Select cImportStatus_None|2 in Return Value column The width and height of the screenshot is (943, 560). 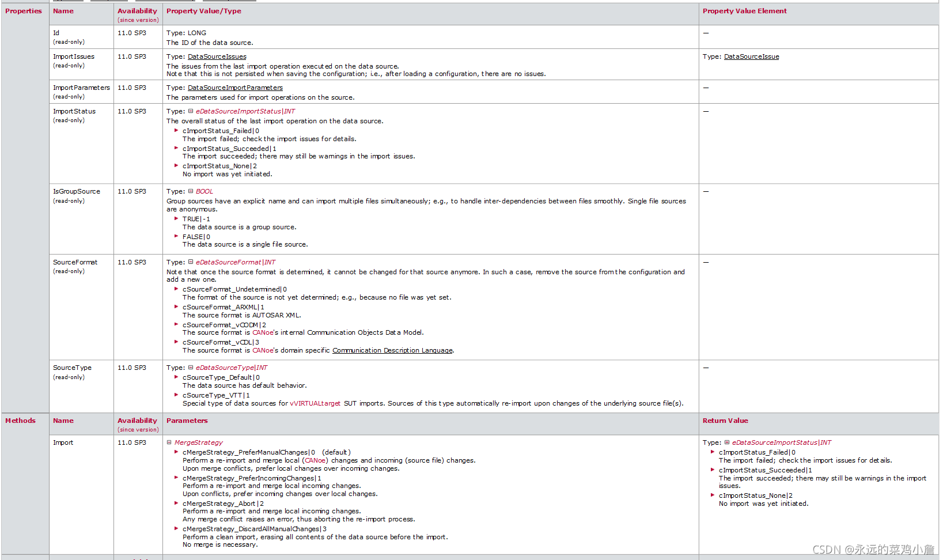pyautogui.click(x=756, y=495)
